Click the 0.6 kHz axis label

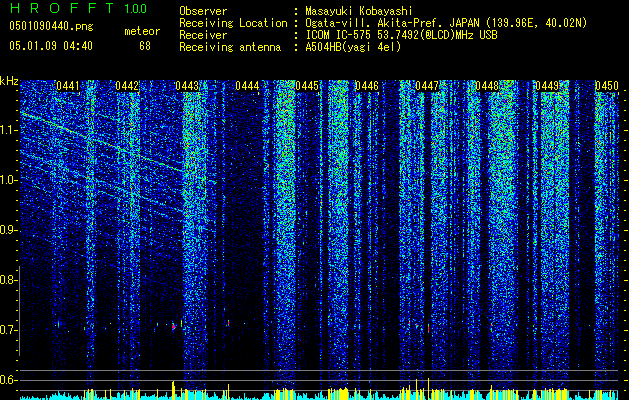pyautogui.click(x=8, y=380)
